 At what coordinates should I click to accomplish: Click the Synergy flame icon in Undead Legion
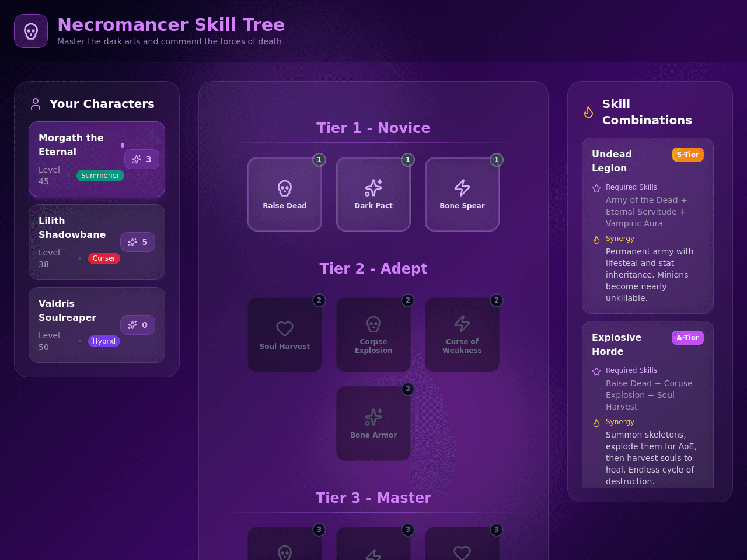tap(596, 240)
